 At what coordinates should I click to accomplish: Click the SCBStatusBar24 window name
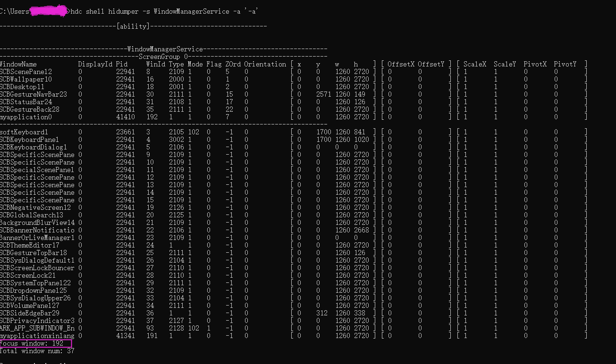click(26, 102)
